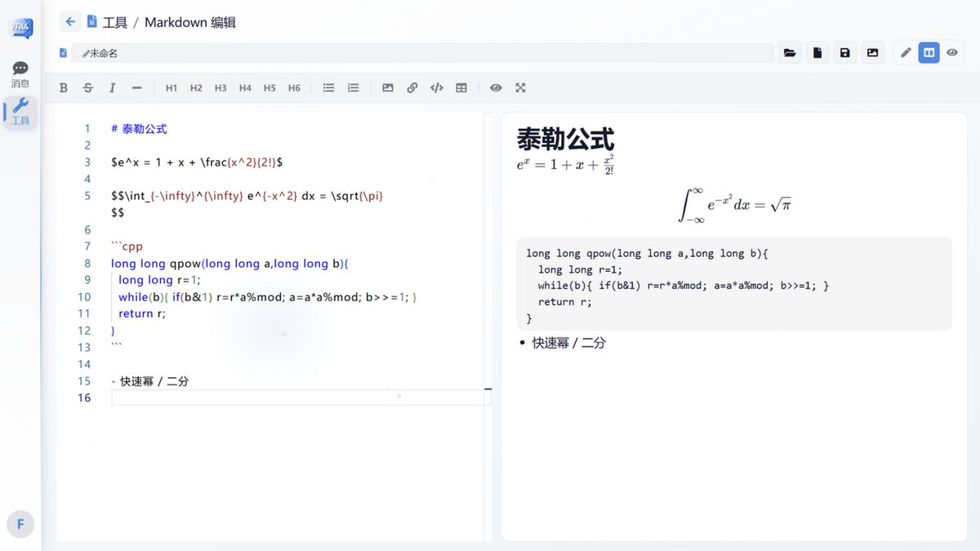Toggle preview pane from editor toolbar
Image resolution: width=980 pixels, height=551 pixels.
496,88
